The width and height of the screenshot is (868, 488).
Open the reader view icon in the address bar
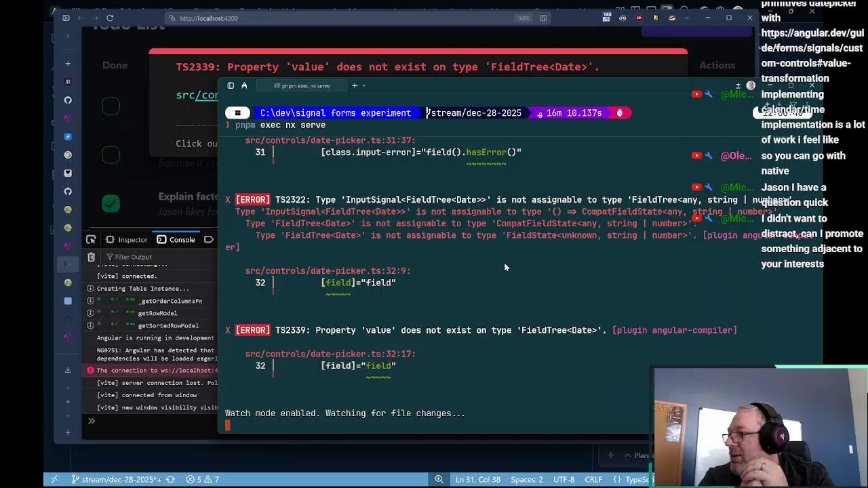[543, 18]
